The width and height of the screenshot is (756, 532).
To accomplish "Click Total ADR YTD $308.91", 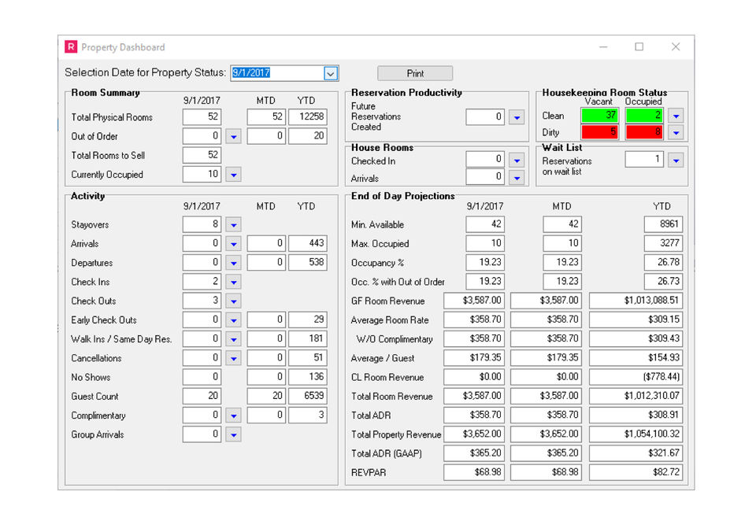I will (636, 416).
